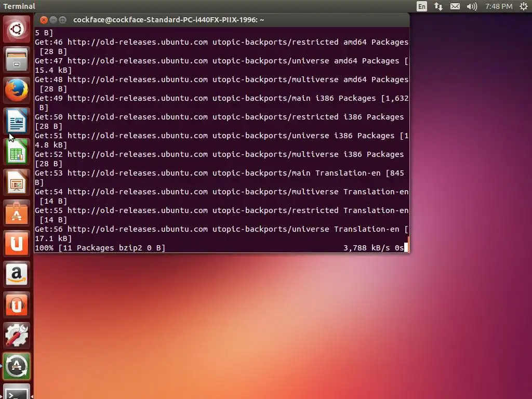This screenshot has width=532, height=399.
Task: Minimize the Terminal window
Action: [x=53, y=20]
